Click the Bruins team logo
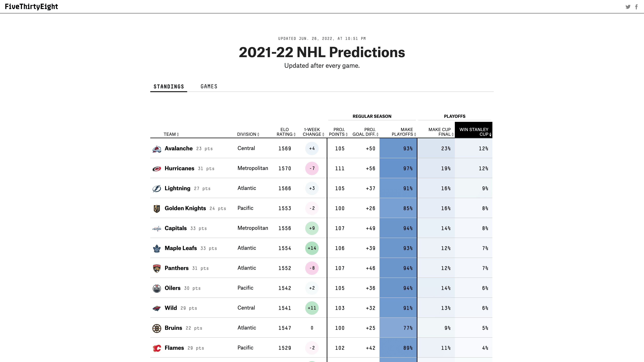The width and height of the screenshot is (644, 362). pyautogui.click(x=157, y=328)
